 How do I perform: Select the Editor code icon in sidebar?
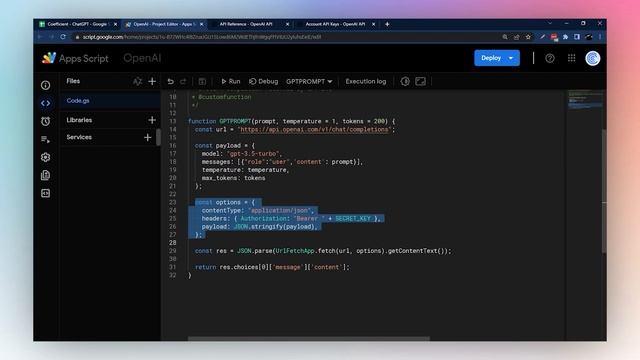click(45, 103)
